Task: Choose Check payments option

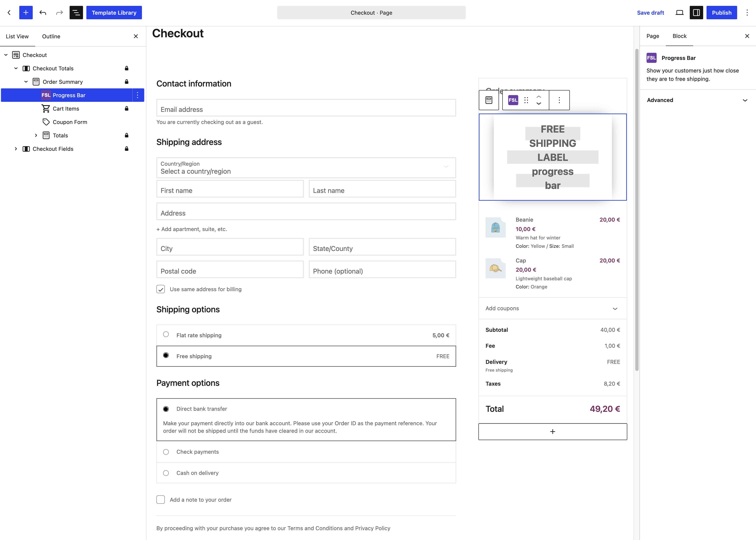Action: pyautogui.click(x=166, y=452)
